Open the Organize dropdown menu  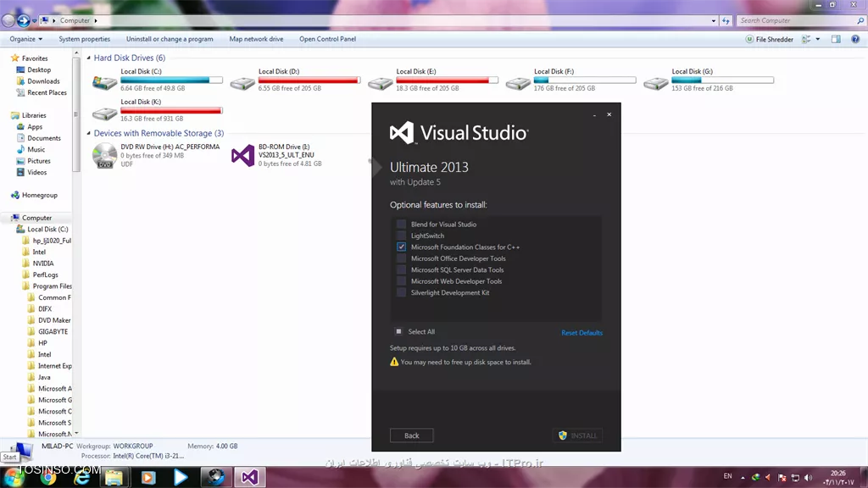click(x=25, y=39)
